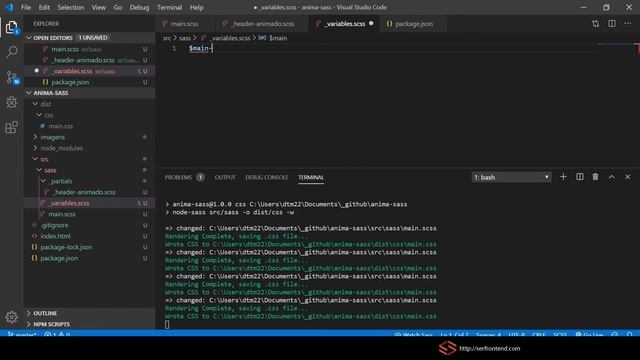Open the Explorer view in activity bar

pos(11,27)
